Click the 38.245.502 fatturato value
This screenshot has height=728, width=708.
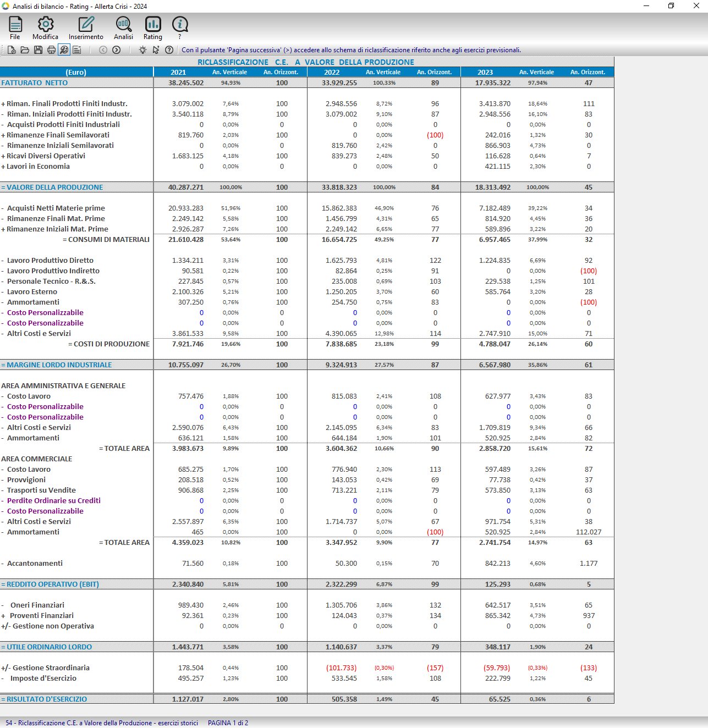(186, 83)
